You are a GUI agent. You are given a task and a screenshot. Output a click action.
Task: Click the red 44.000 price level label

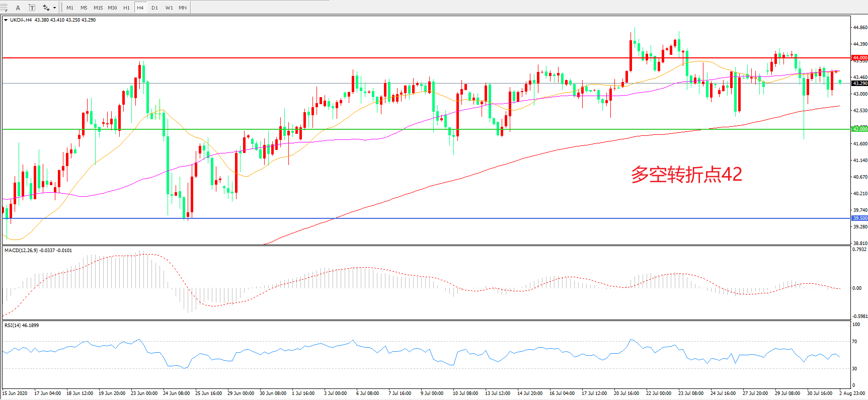[x=859, y=58]
